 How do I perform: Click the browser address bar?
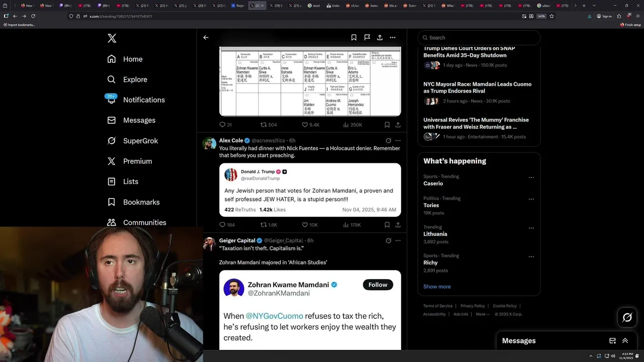302,16
